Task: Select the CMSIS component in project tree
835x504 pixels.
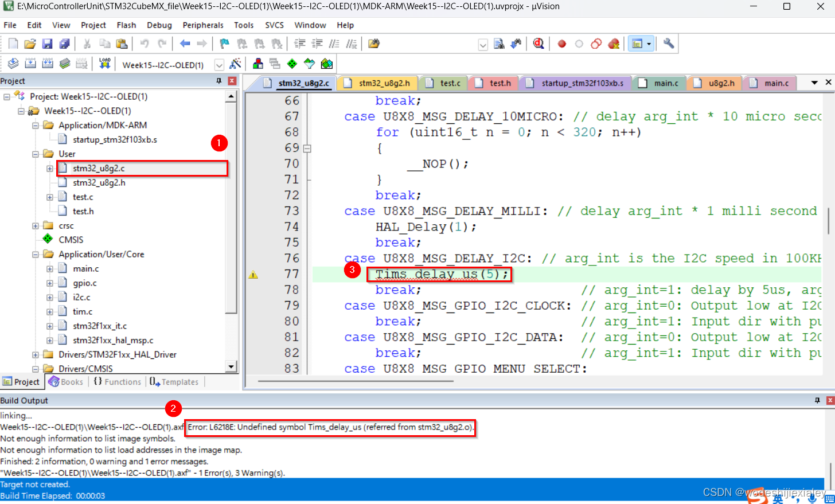Action: 71,240
